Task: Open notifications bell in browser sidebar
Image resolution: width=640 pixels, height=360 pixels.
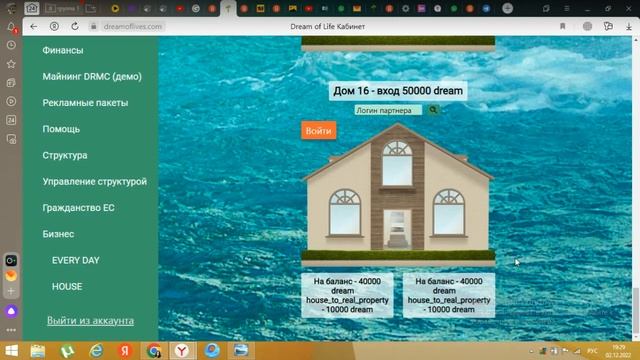Action: tap(11, 27)
